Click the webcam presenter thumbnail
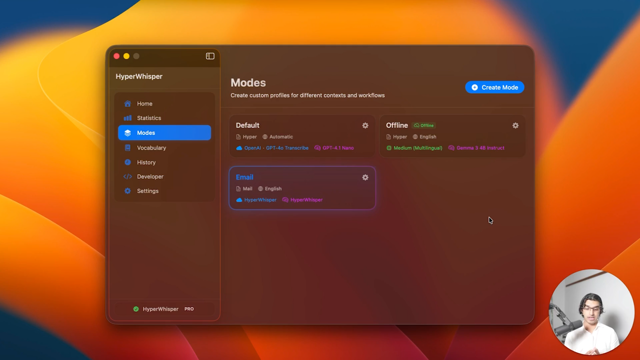The height and width of the screenshot is (360, 640). pyautogui.click(x=591, y=312)
